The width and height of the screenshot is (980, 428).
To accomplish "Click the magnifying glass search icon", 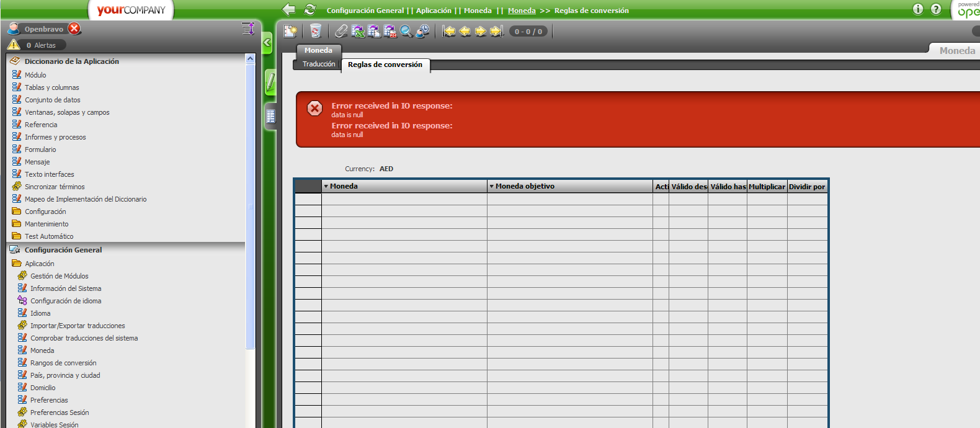I will [x=406, y=31].
